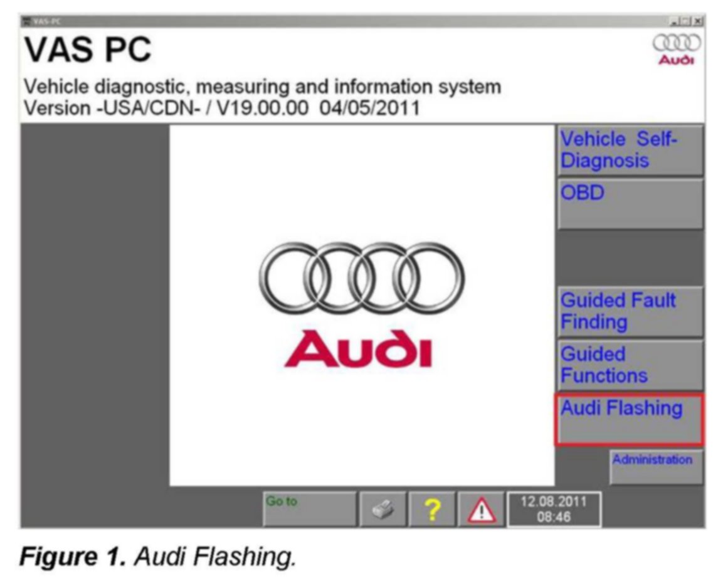Viewport: 728px width, 588px height.
Task: Start Guided Fault Finding
Action: pyautogui.click(x=630, y=311)
